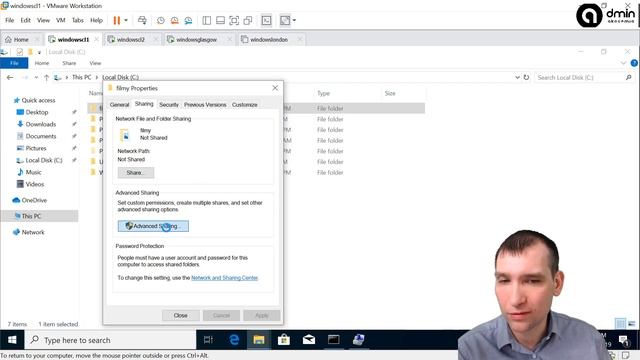Select Pictures in navigation pane
The height and width of the screenshot is (360, 640).
click(x=36, y=148)
